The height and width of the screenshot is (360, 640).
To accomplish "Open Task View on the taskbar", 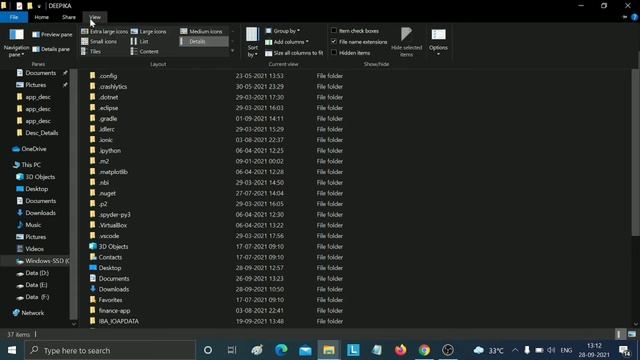I will [232, 350].
